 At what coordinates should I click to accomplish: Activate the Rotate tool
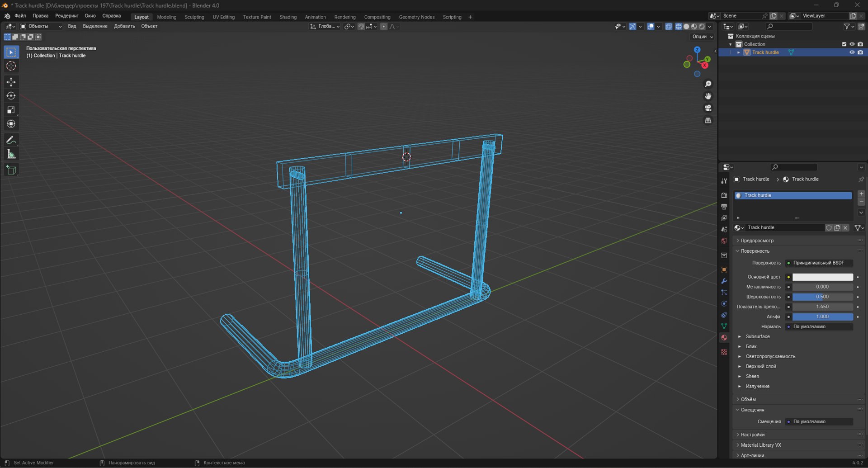(x=11, y=96)
